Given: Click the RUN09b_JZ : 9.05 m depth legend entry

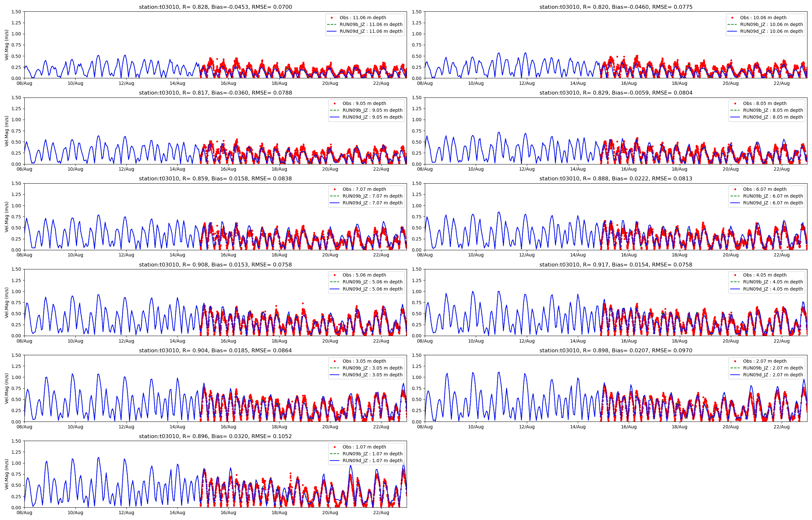Looking at the screenshot, I should [372, 110].
